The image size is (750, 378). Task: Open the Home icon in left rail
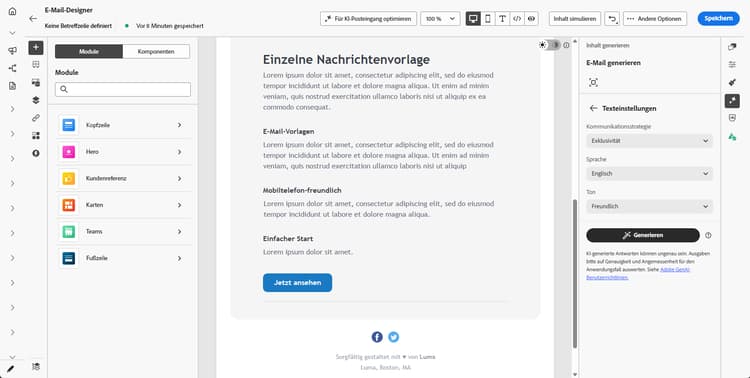(12, 11)
